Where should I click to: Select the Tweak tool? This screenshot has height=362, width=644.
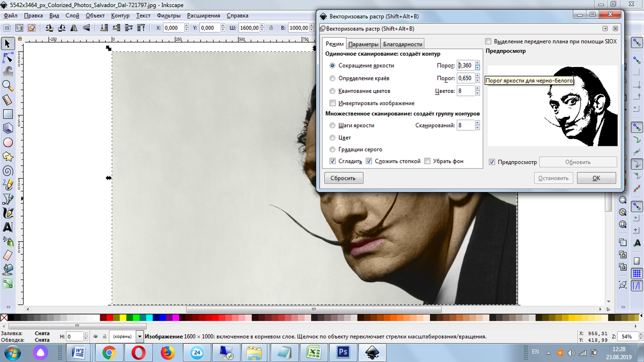8,71
